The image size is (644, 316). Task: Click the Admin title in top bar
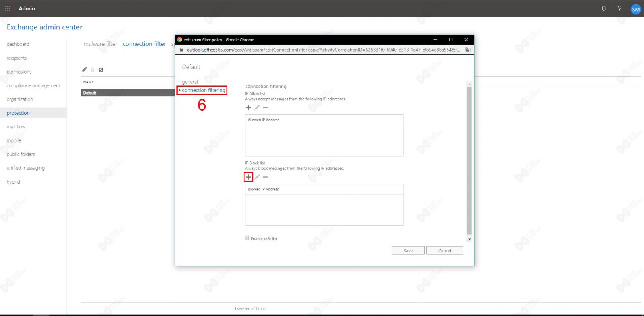(x=27, y=8)
